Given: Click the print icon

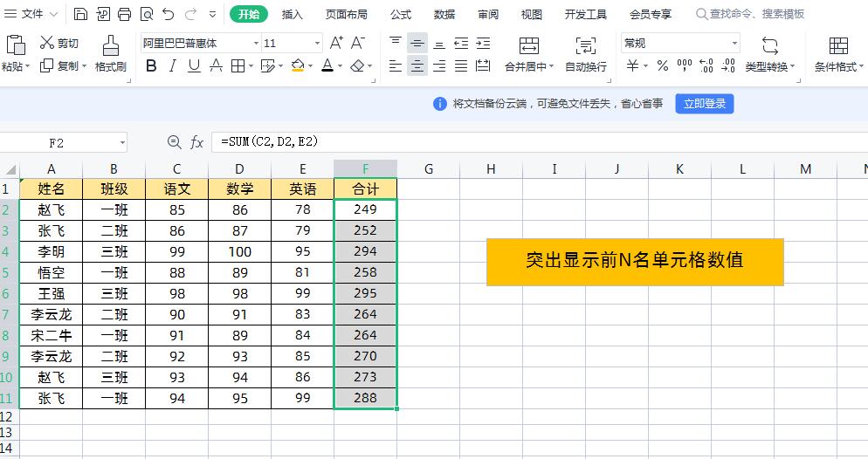Looking at the screenshot, I should 125,14.
